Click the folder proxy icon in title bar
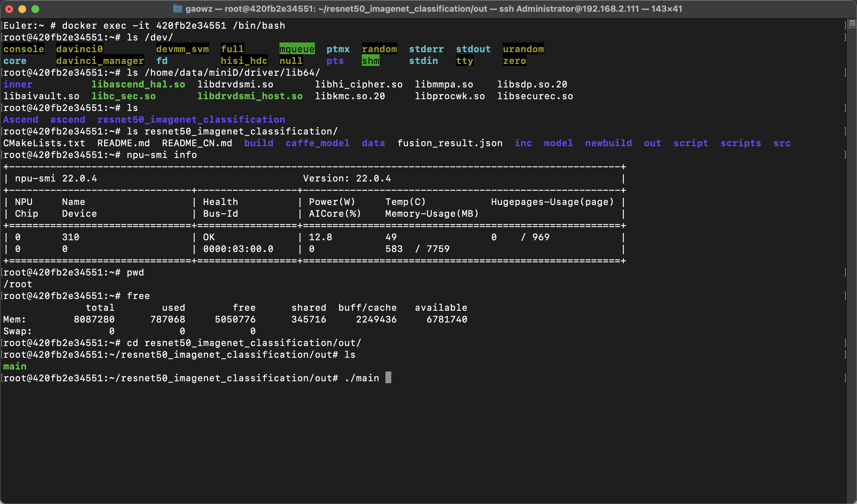The height and width of the screenshot is (504, 857). pyautogui.click(x=178, y=8)
